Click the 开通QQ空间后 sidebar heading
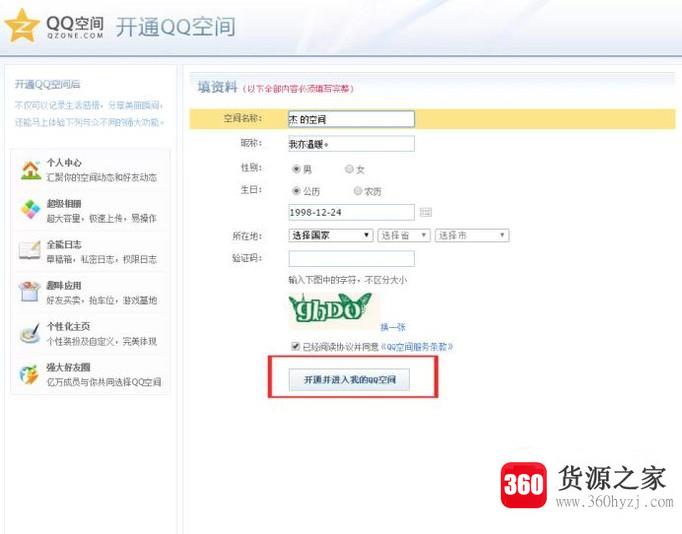The image size is (682, 534). [47, 84]
